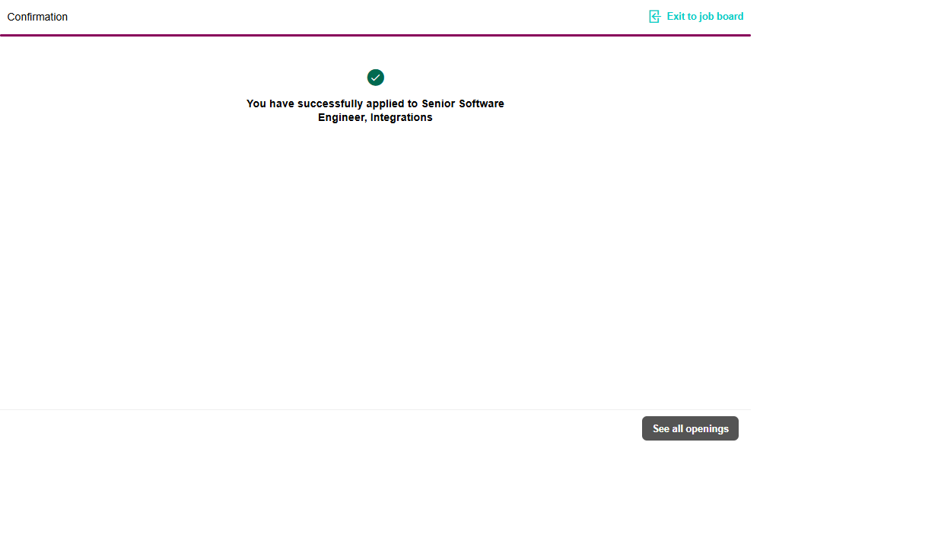
Task: Click the green success checkmark icon
Action: (x=375, y=78)
